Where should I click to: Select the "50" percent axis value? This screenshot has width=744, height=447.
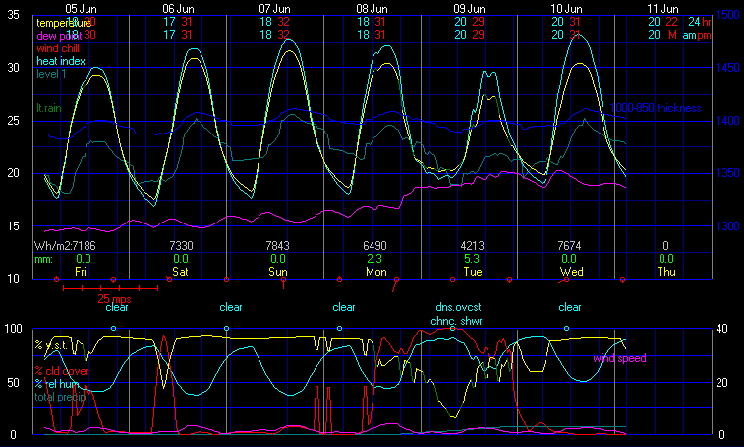click(13, 382)
